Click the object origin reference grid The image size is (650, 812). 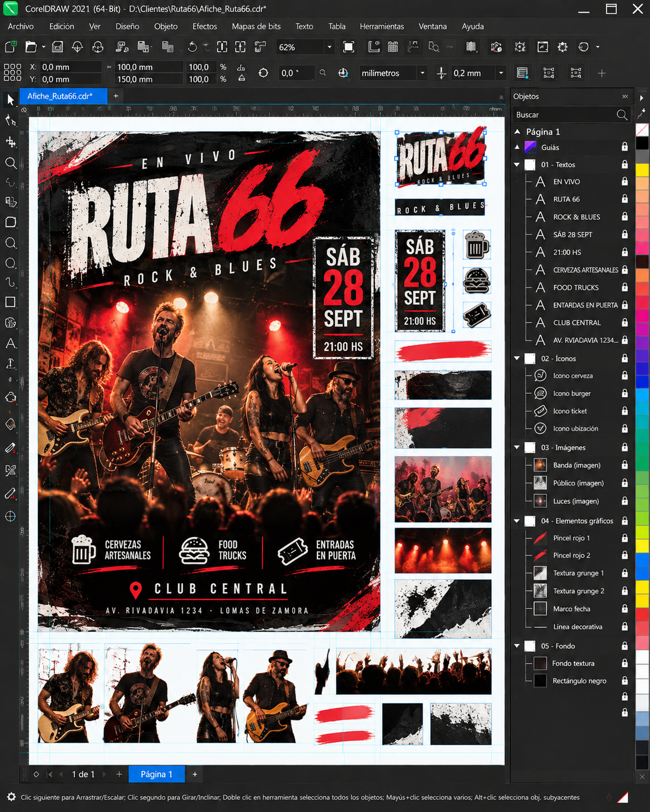pyautogui.click(x=13, y=73)
